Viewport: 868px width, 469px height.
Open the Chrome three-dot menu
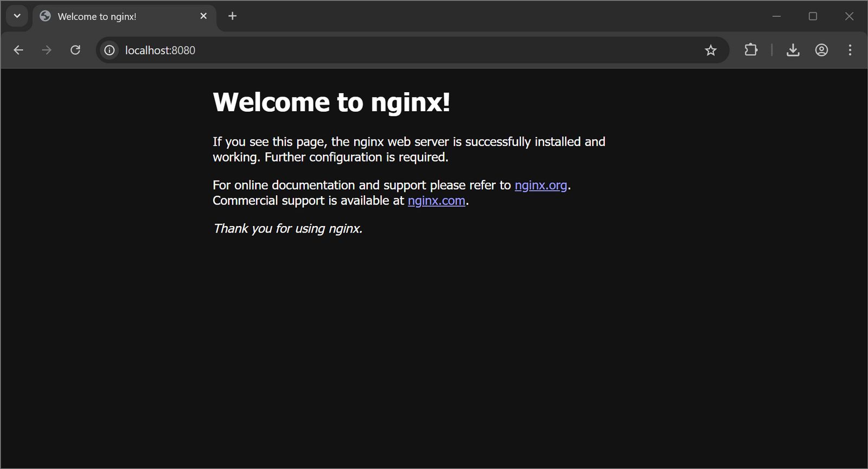coord(850,50)
